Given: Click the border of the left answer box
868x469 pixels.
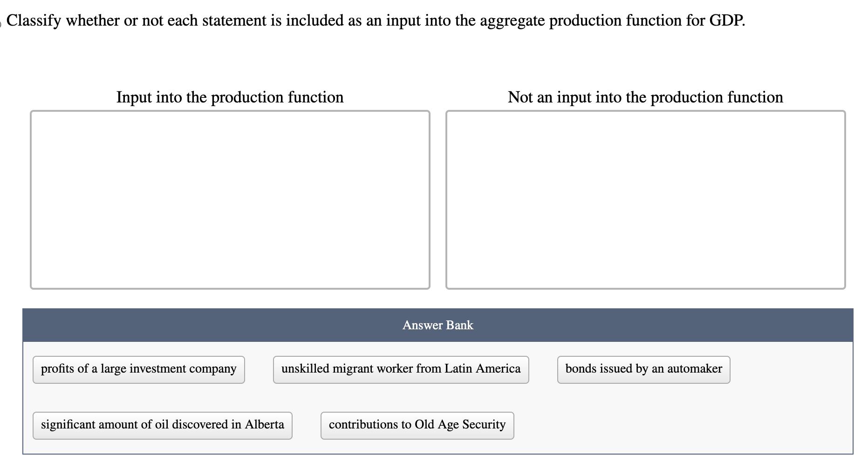Looking at the screenshot, I should (32, 198).
